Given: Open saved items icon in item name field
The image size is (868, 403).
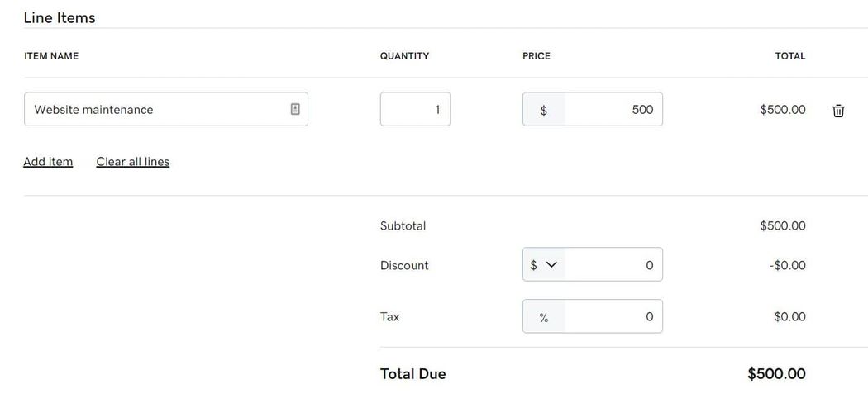Looking at the screenshot, I should click(x=295, y=109).
